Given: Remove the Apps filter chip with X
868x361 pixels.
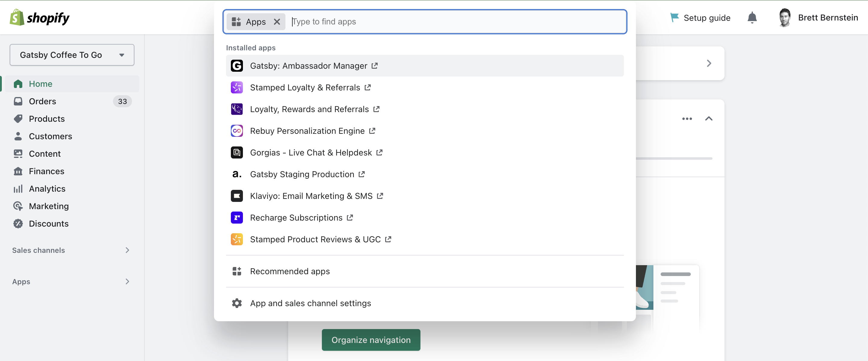Looking at the screenshot, I should coord(277,22).
